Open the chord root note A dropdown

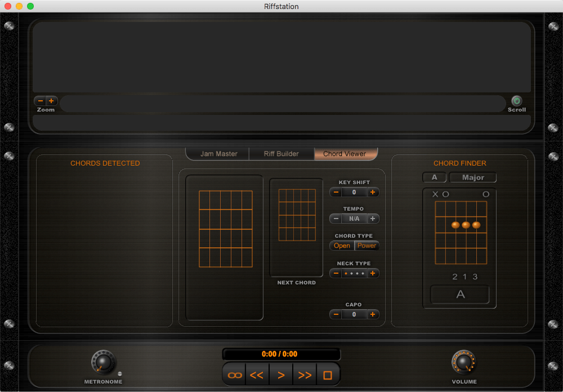coord(435,177)
